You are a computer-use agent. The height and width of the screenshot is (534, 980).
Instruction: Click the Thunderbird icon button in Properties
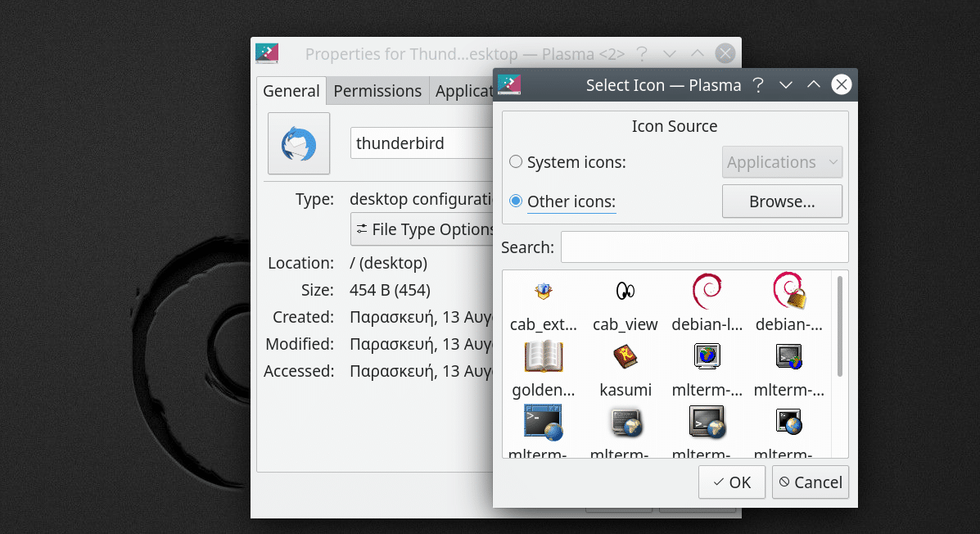pyautogui.click(x=299, y=143)
